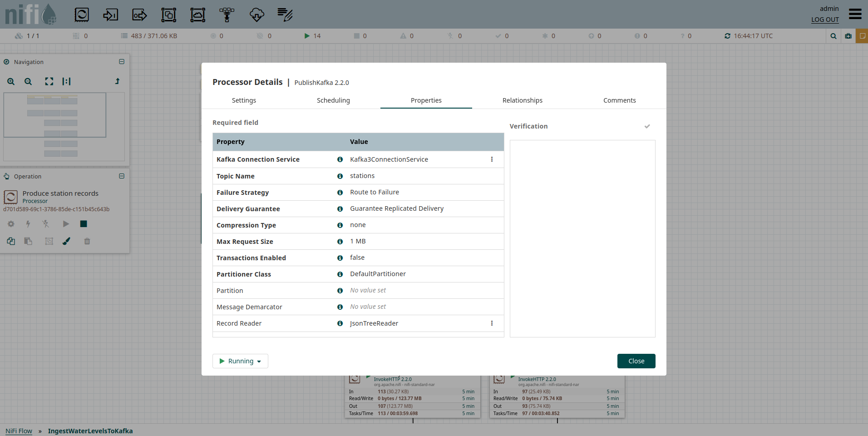The image size is (868, 436).
Task: Click the birdseye view minimap
Action: (64, 126)
